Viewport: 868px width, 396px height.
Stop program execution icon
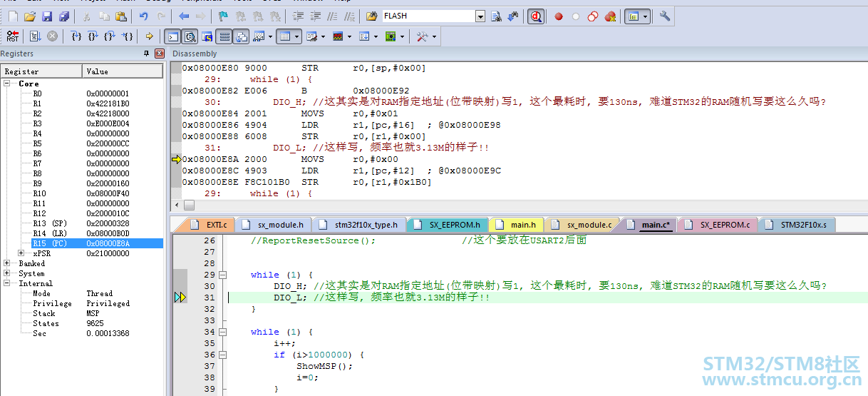(52, 36)
